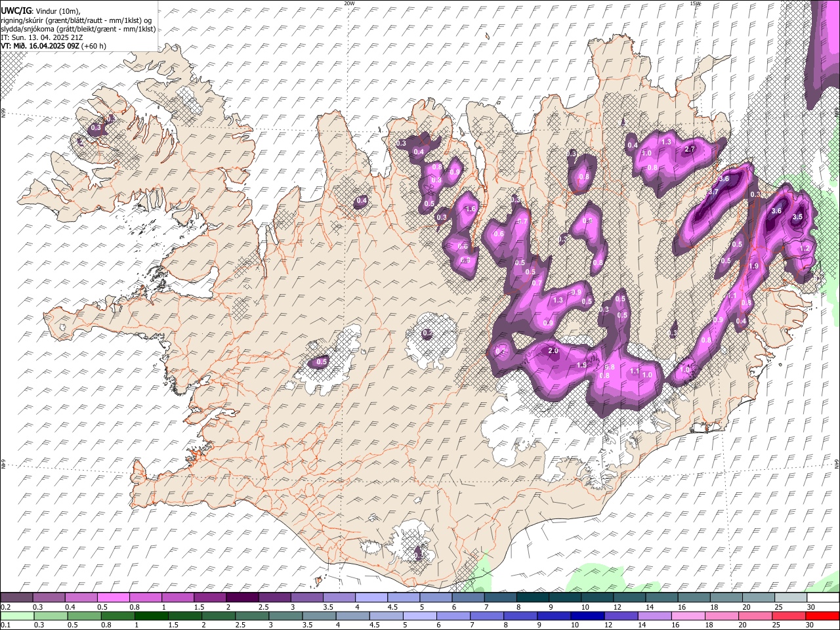Click the valid time 'VT: Mið. 16.04.2025 09Z (+60 h)'
Viewport: 840px width, 630px height.
[53, 46]
